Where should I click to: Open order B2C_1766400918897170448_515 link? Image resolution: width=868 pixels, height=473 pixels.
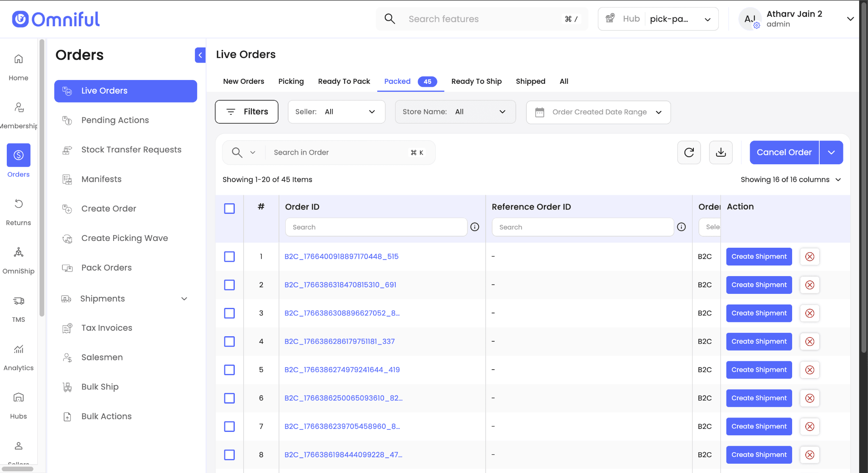[x=341, y=257]
